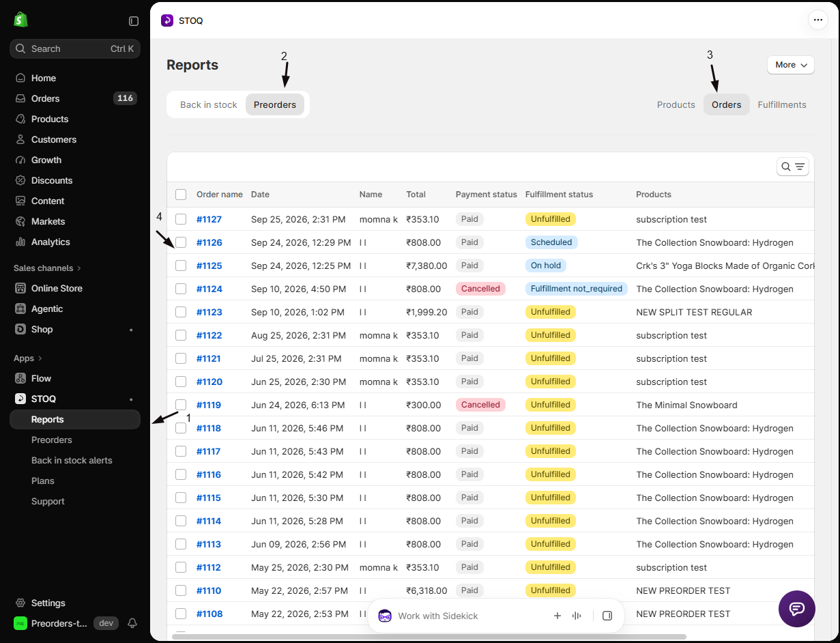Image resolution: width=840 pixels, height=643 pixels.
Task: Check the box for order #1125
Action: 181,266
